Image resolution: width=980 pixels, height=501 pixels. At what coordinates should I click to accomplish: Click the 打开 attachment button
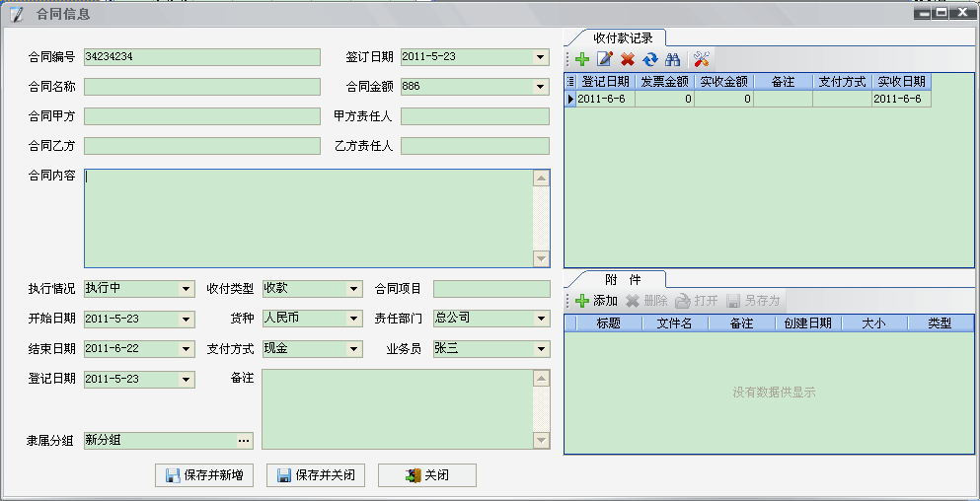pyautogui.click(x=697, y=301)
